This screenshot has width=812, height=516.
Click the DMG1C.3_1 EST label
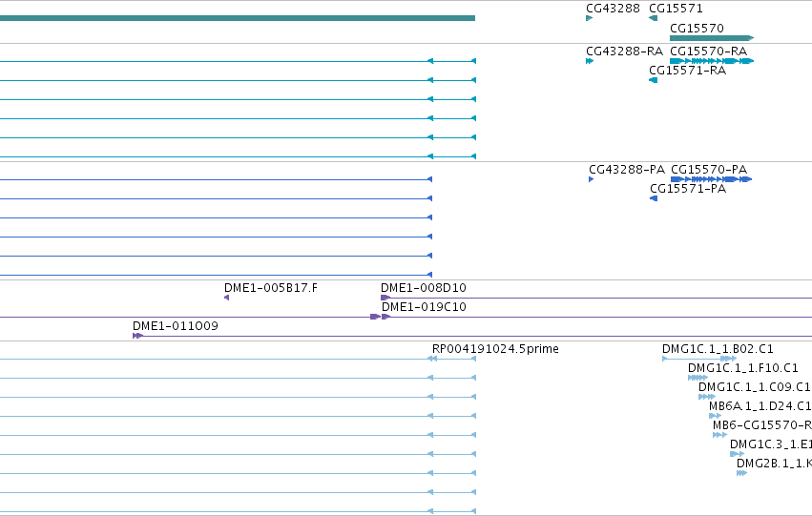pyautogui.click(x=771, y=444)
